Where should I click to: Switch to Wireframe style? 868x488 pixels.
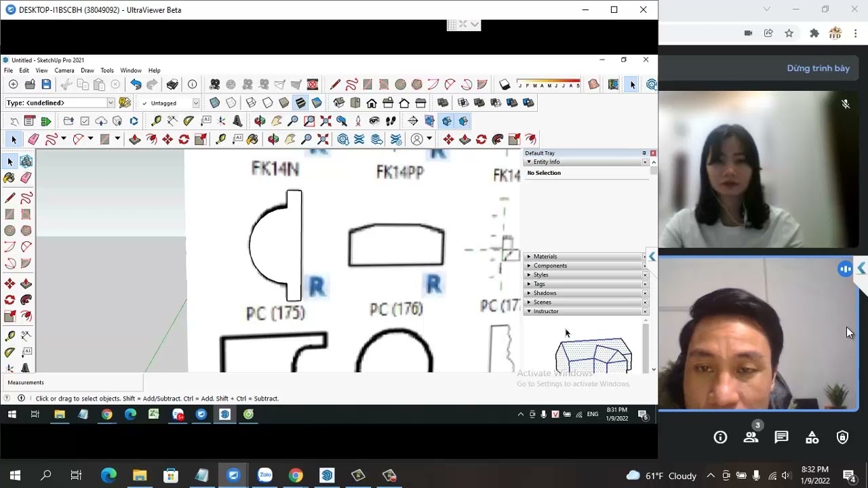tap(251, 103)
